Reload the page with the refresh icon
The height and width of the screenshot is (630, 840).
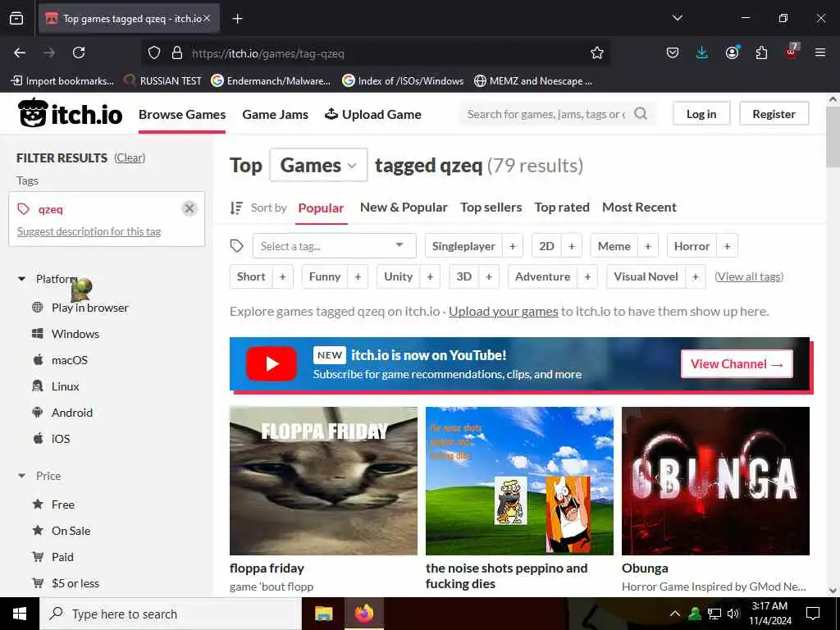pyautogui.click(x=79, y=52)
